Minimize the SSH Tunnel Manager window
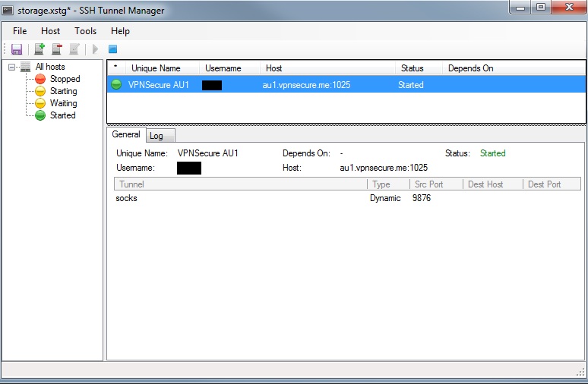The width and height of the screenshot is (588, 384). pos(520,7)
